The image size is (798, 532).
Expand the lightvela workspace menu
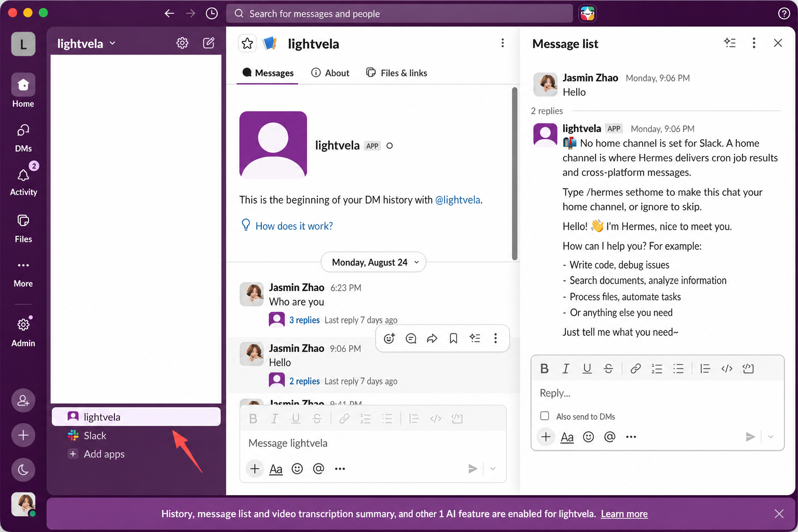[86, 44]
